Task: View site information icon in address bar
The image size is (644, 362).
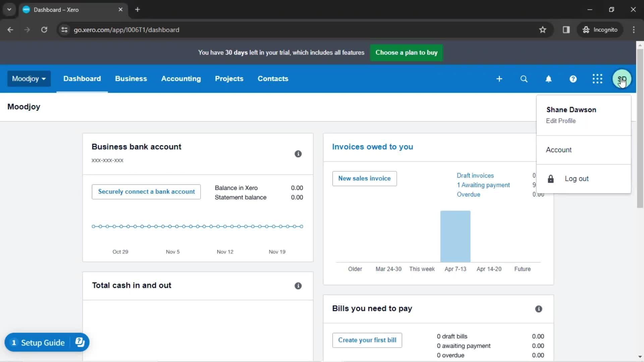Action: pos(64,30)
